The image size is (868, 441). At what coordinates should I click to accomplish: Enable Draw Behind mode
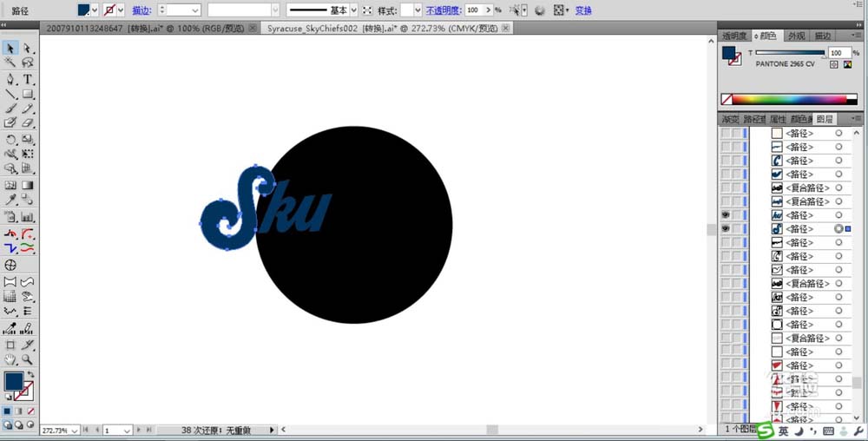click(x=19, y=425)
